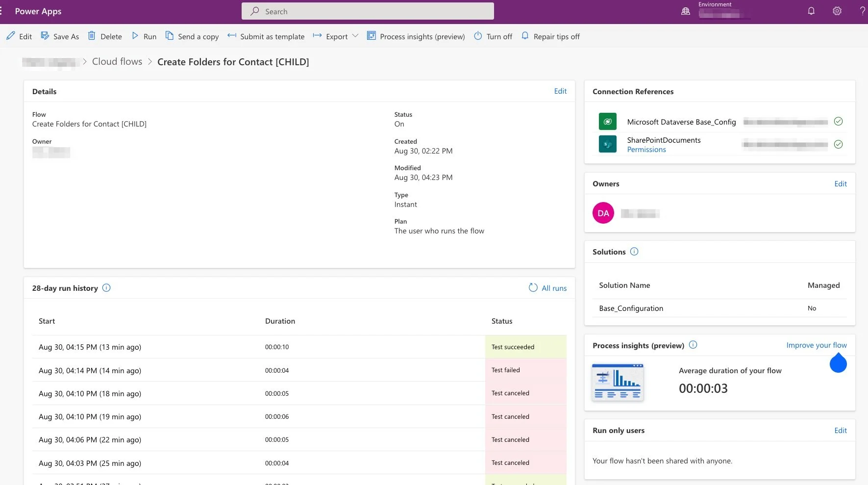Open the Power Apps settings gear

coord(838,11)
